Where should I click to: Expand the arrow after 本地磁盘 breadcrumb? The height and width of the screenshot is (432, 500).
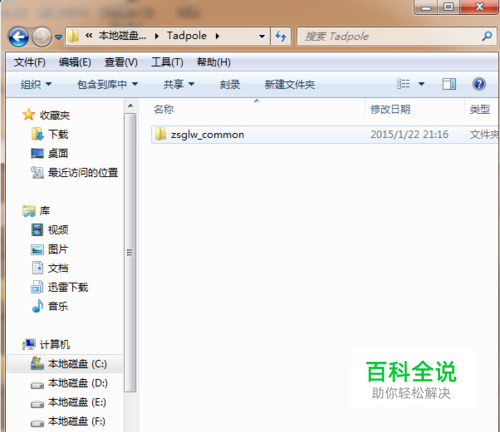click(x=157, y=36)
